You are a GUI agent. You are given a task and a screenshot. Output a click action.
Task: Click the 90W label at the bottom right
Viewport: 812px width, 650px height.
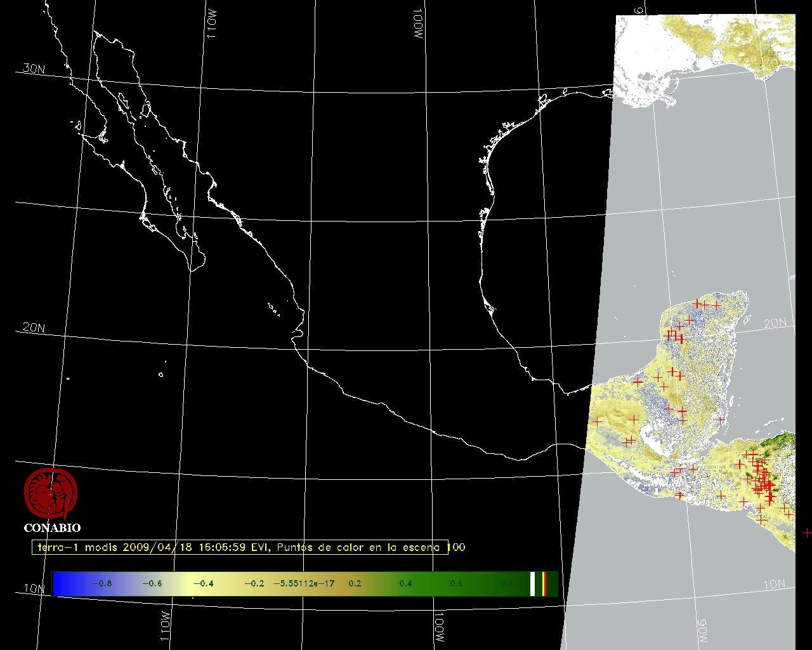click(x=703, y=631)
